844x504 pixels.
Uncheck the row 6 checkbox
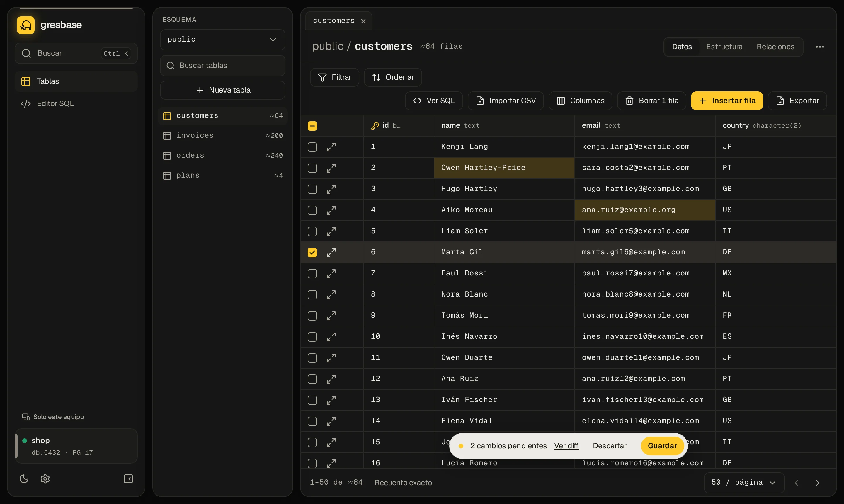click(x=312, y=252)
